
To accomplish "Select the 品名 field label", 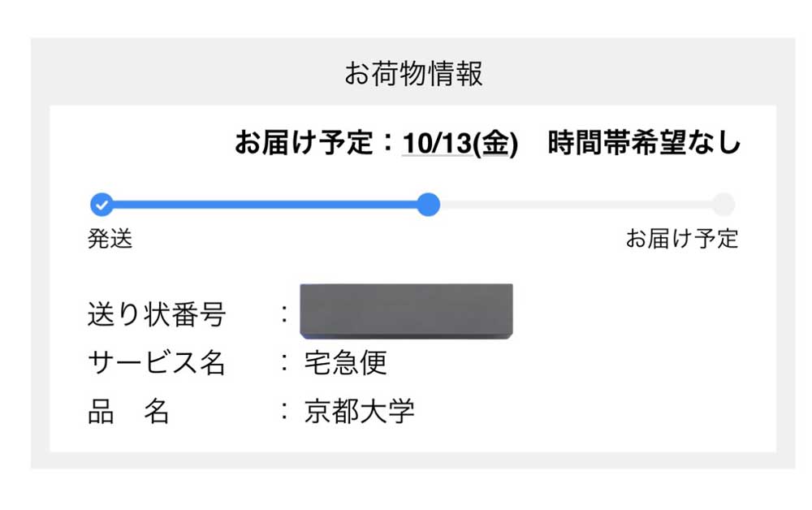I will pyautogui.click(x=128, y=411).
